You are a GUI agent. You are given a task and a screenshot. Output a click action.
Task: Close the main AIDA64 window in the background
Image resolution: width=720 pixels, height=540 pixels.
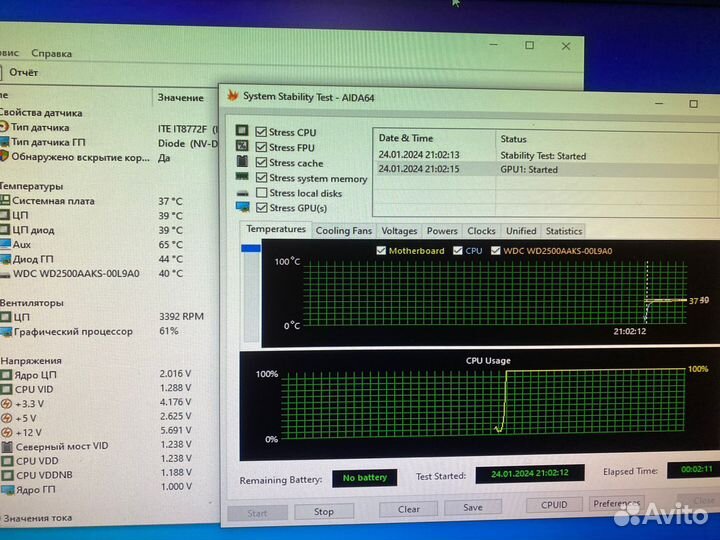point(566,46)
